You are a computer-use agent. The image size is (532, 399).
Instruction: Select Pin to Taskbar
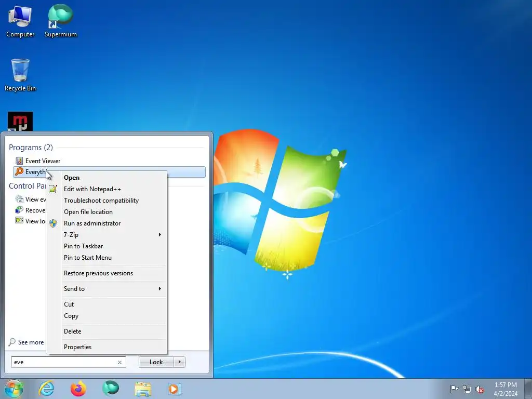pyautogui.click(x=107, y=246)
